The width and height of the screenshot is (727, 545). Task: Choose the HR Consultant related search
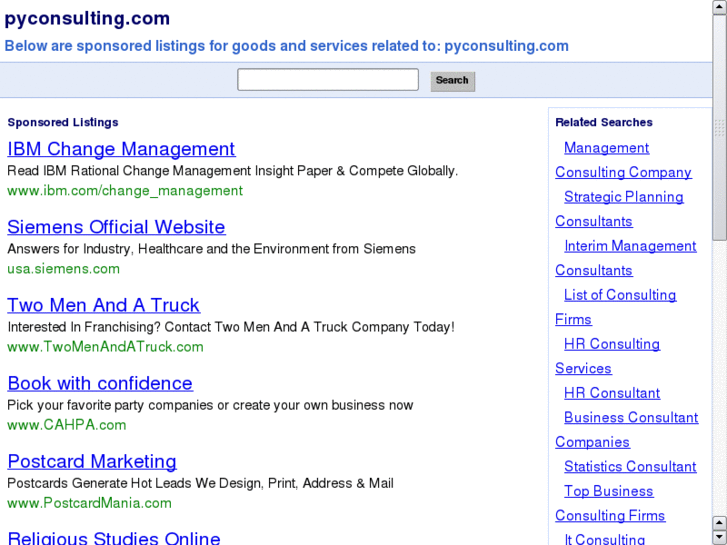pos(611,393)
